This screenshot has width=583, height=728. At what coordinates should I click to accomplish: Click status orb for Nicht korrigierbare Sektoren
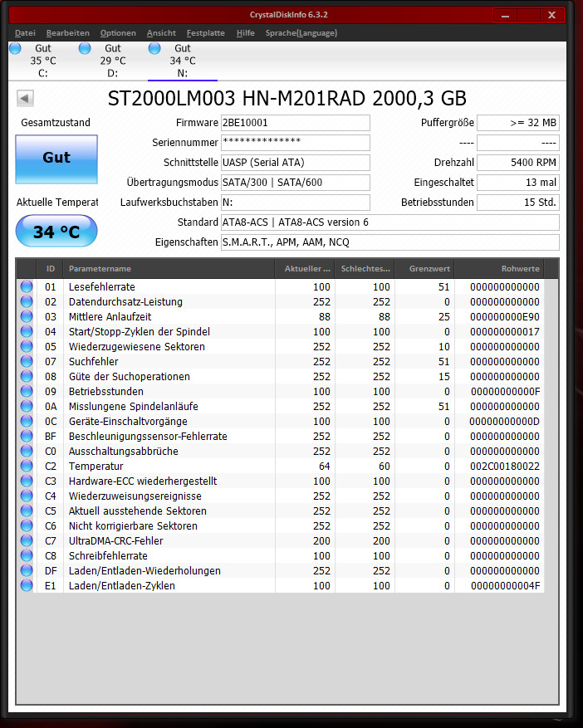click(x=27, y=525)
